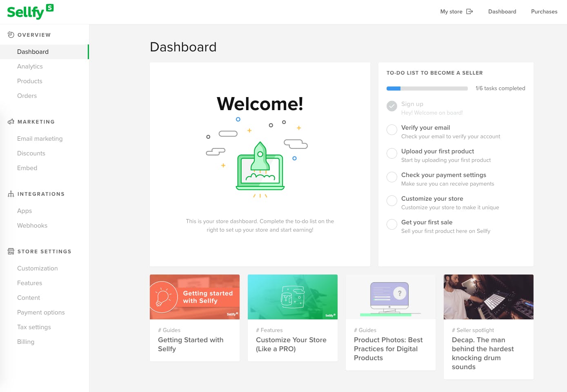Open the Billing page
Viewport: 567px width, 392px height.
[x=26, y=342]
